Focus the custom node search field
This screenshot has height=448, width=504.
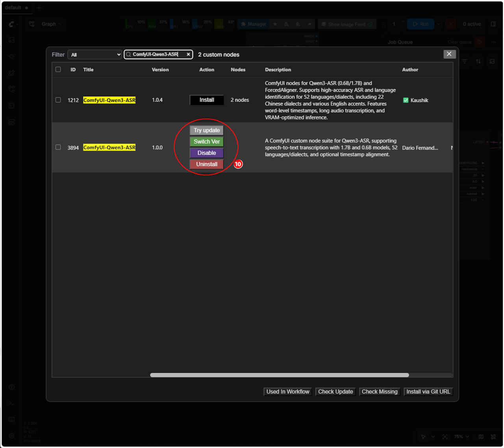pyautogui.click(x=158, y=54)
